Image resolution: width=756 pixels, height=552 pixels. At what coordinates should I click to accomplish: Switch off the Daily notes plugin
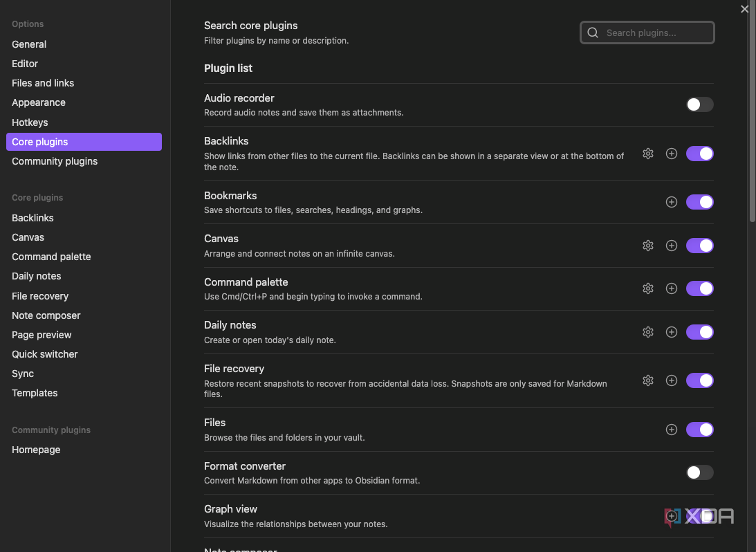pos(699,332)
